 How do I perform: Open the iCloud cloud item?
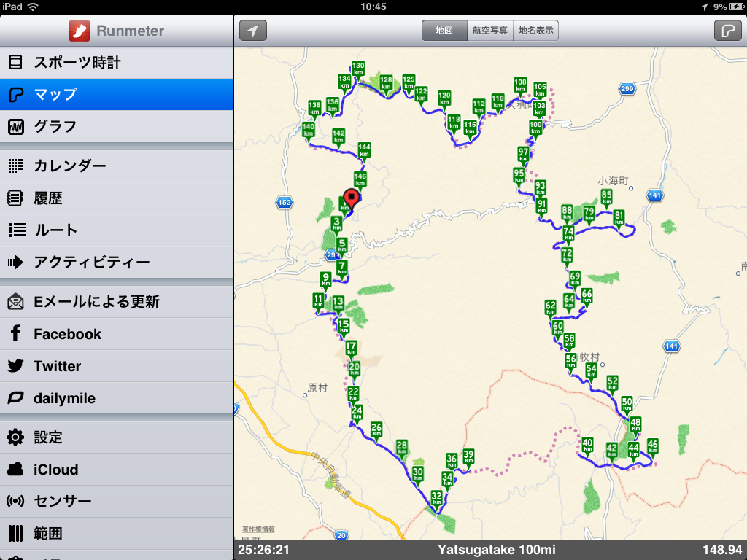(117, 470)
